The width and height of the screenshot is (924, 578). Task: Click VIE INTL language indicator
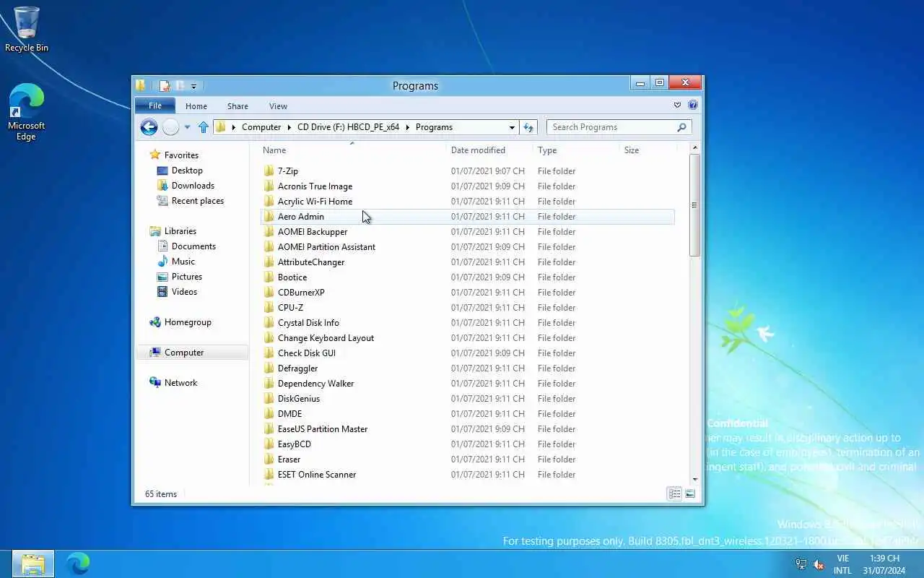[842, 564]
